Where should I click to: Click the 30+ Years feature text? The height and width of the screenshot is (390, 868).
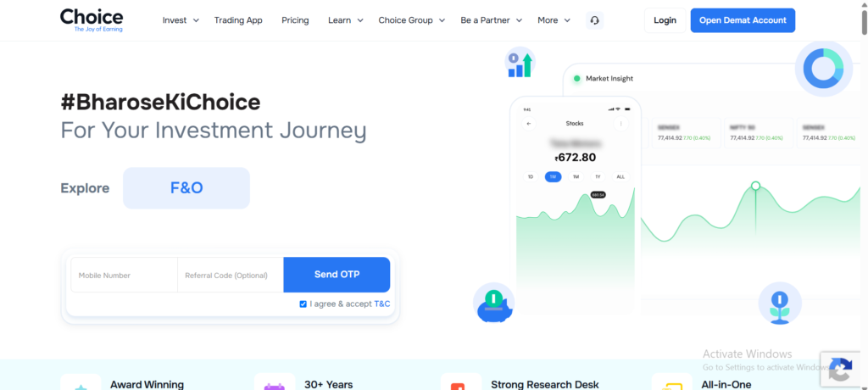328,384
